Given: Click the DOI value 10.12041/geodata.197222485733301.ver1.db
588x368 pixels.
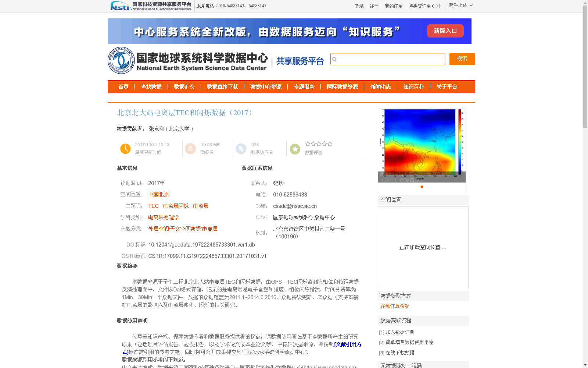Looking at the screenshot, I should pyautogui.click(x=201, y=245).
